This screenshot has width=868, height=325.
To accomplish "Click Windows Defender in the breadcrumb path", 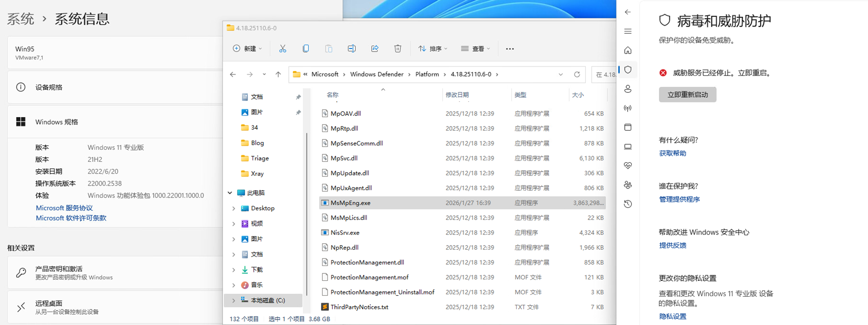I will click(x=377, y=74).
